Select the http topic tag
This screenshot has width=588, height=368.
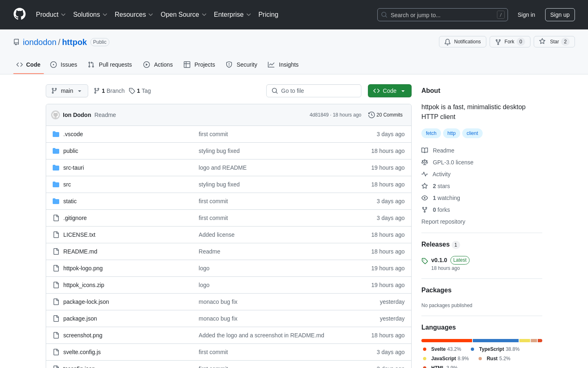click(452, 133)
